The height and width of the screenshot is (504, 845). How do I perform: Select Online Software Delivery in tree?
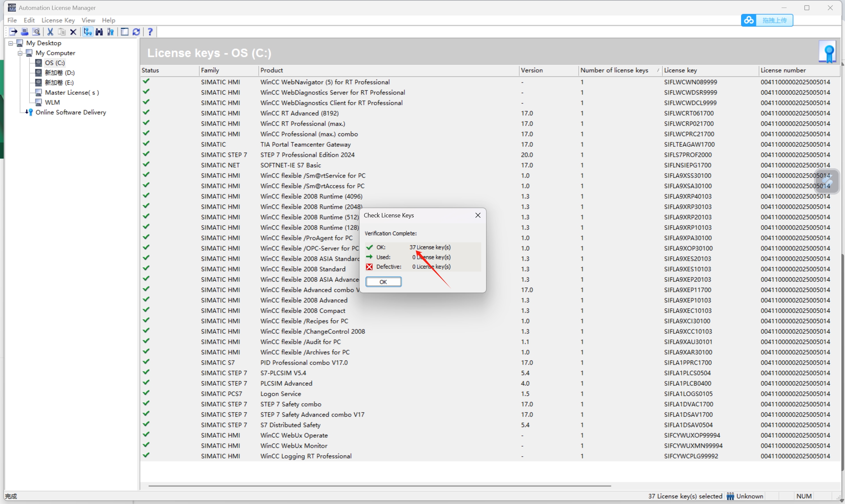tap(71, 112)
